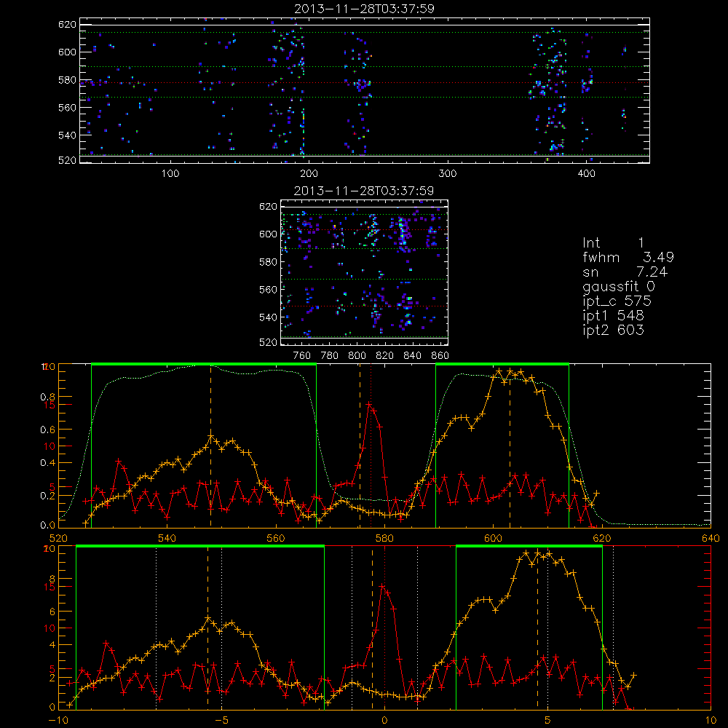This screenshot has height=728, width=728.
Task: Click x-axis label 100 on top plot
Action: pos(170,174)
